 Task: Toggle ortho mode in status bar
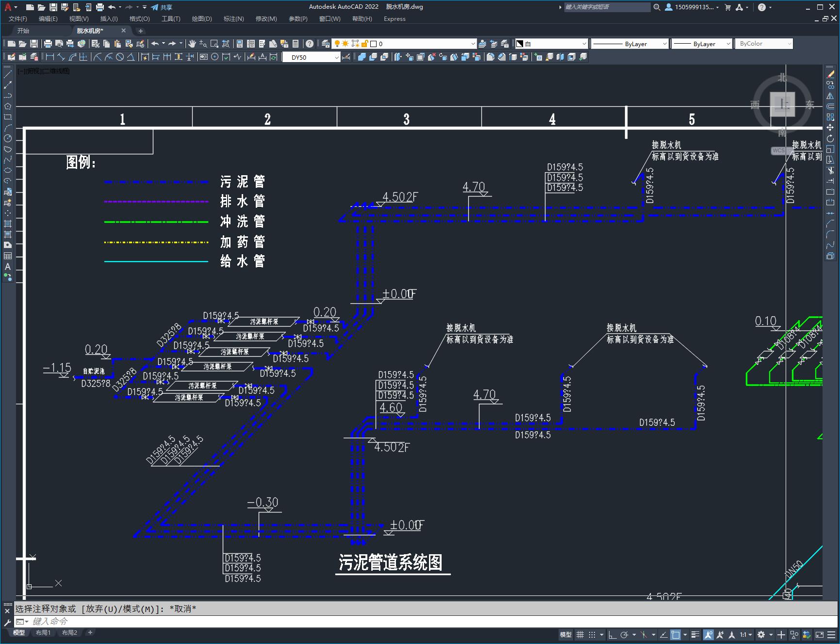coord(612,634)
